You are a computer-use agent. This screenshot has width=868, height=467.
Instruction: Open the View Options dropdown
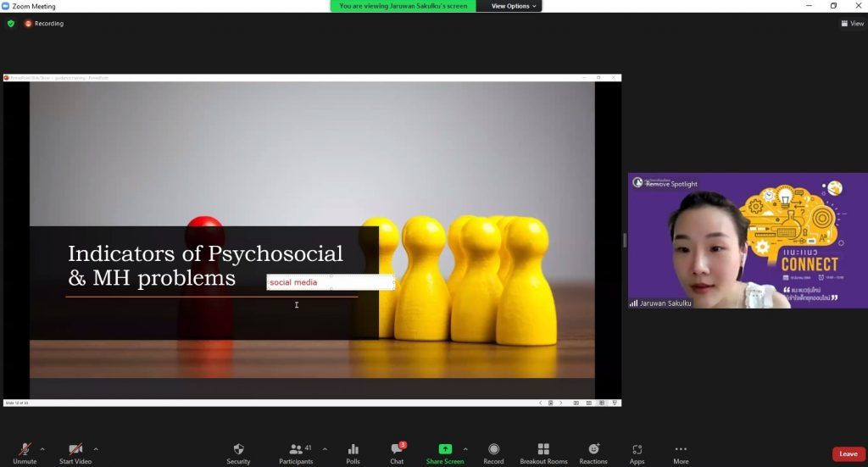tap(514, 6)
